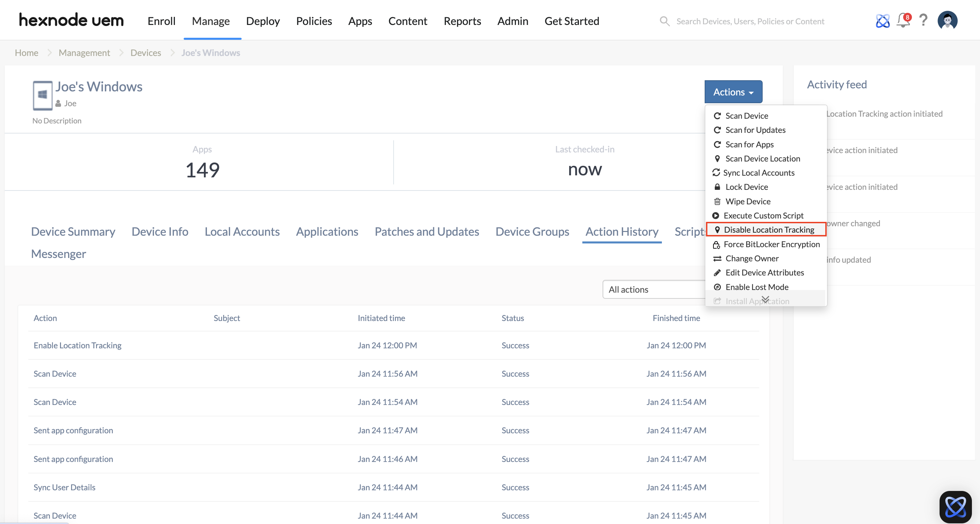Click the lock icon beside Force BitLocker Encryption
980x524 pixels.
click(x=716, y=244)
